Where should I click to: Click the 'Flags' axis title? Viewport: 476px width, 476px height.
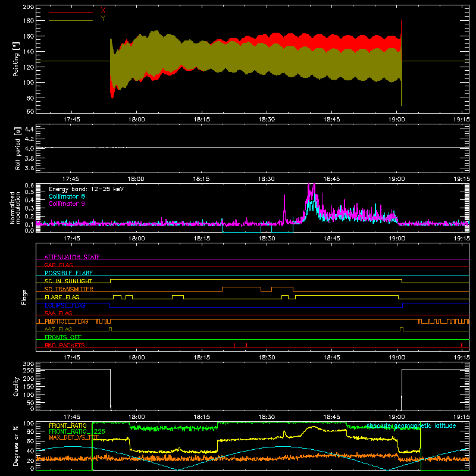pos(24,297)
